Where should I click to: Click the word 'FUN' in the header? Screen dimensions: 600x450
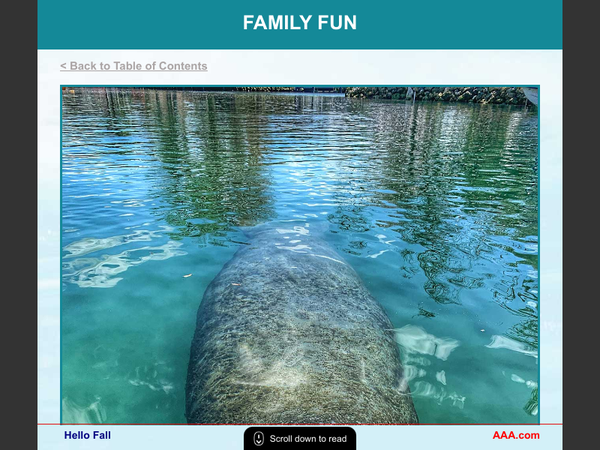[x=335, y=23]
